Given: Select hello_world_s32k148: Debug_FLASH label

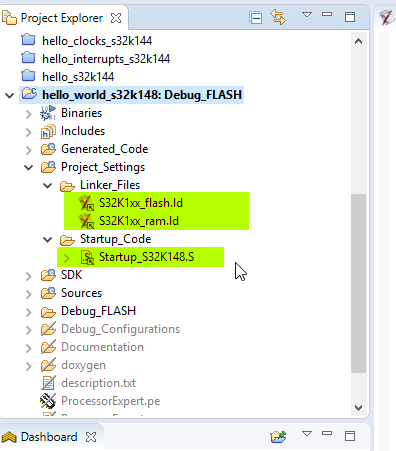Looking at the screenshot, I should (x=142, y=95).
